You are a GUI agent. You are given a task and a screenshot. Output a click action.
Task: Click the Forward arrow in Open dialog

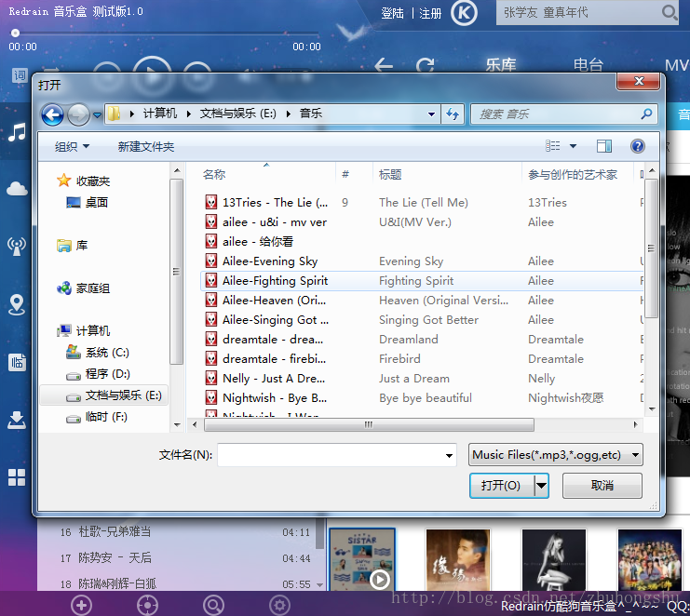(x=78, y=115)
